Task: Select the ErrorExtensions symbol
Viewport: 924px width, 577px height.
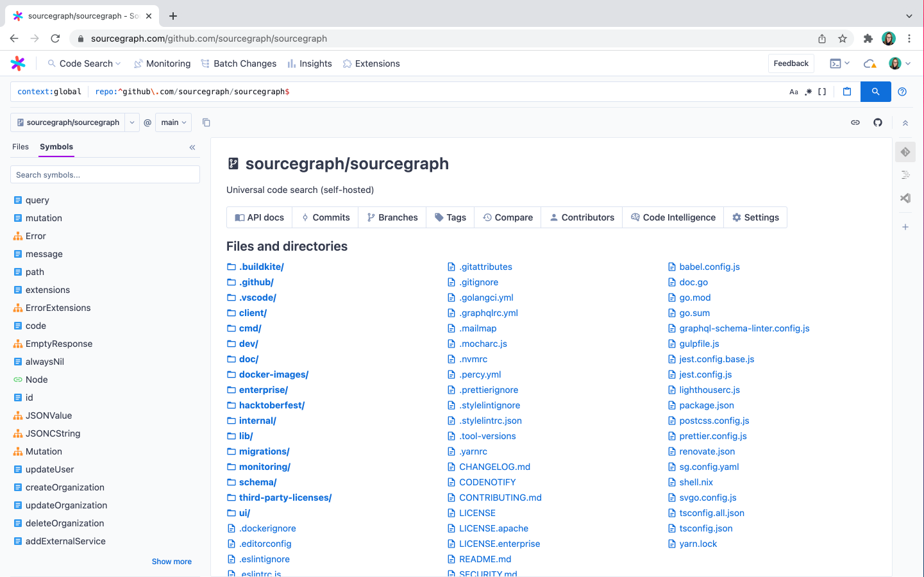Action: (x=58, y=308)
